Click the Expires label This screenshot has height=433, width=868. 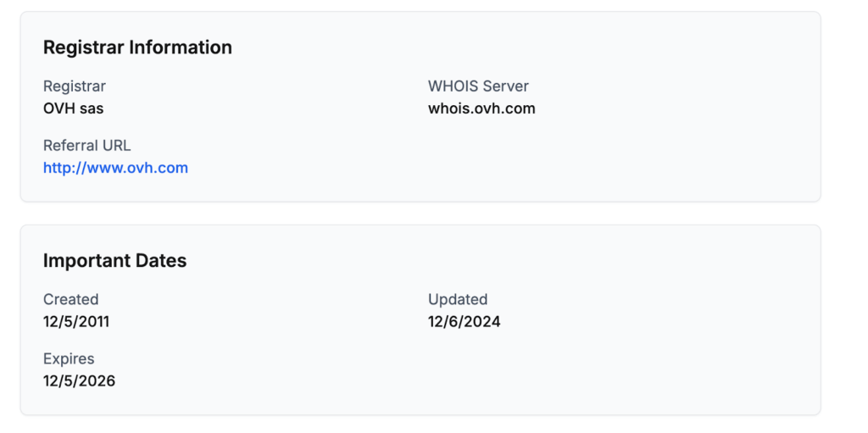69,358
